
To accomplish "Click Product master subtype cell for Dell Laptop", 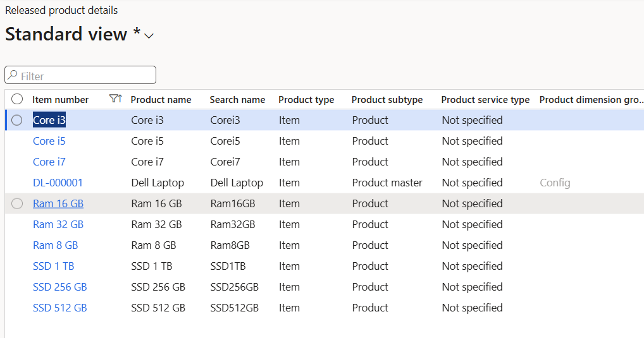I will click(387, 183).
